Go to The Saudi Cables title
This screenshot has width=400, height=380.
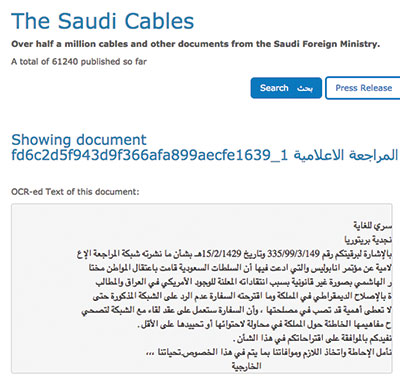[102, 21]
